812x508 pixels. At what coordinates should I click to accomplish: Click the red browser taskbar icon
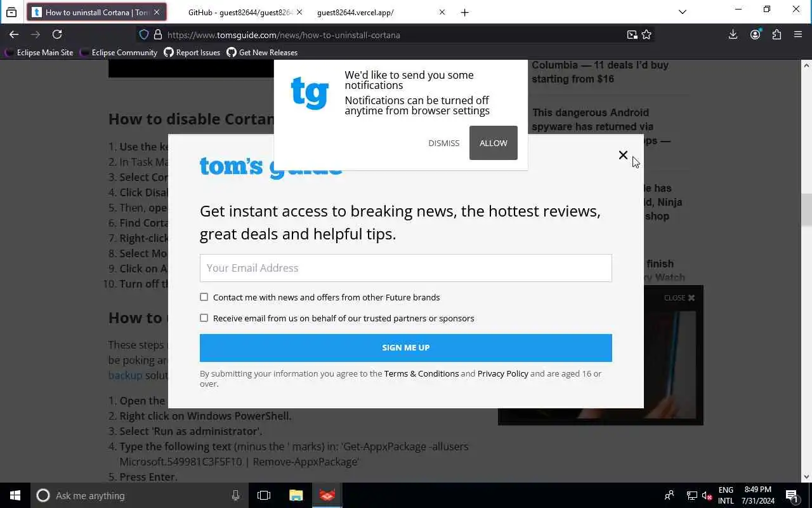point(327,495)
